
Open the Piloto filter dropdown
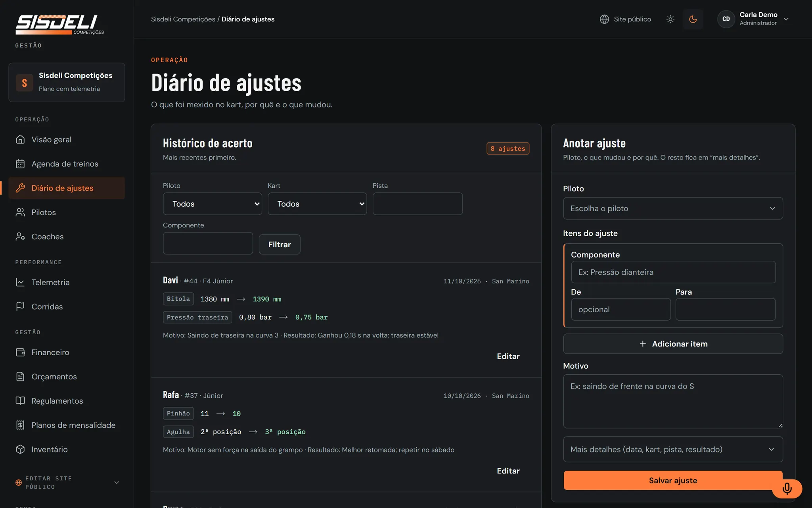pyautogui.click(x=213, y=204)
